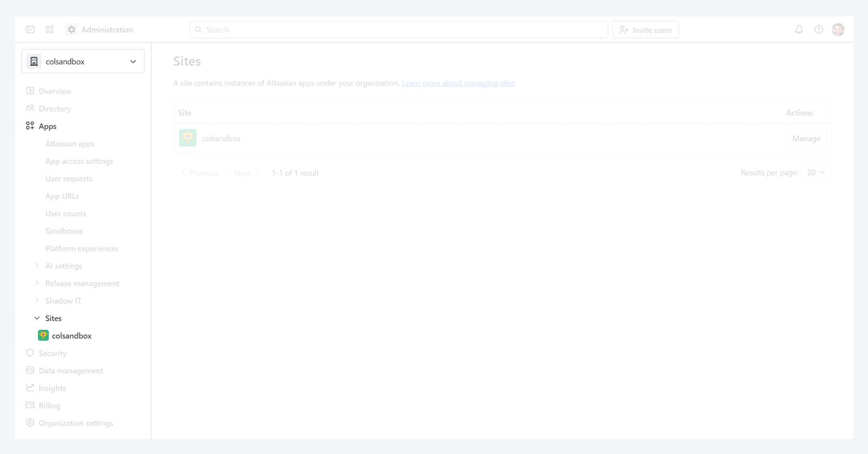Open the colsandbox organization switcher dropdown

pos(83,61)
